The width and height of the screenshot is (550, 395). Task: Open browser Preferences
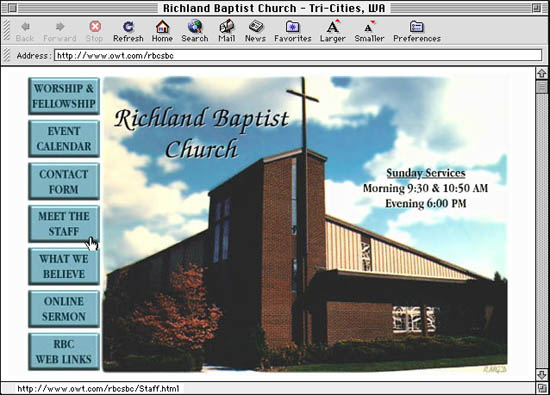click(x=417, y=31)
